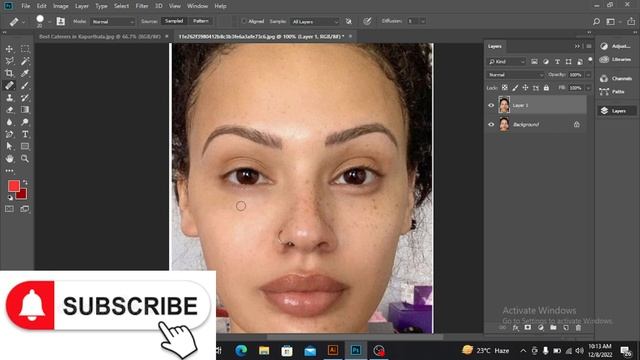Open search magnifier in options bar
Image resolution: width=640 pixels, height=360 pixels.
pyautogui.click(x=596, y=21)
